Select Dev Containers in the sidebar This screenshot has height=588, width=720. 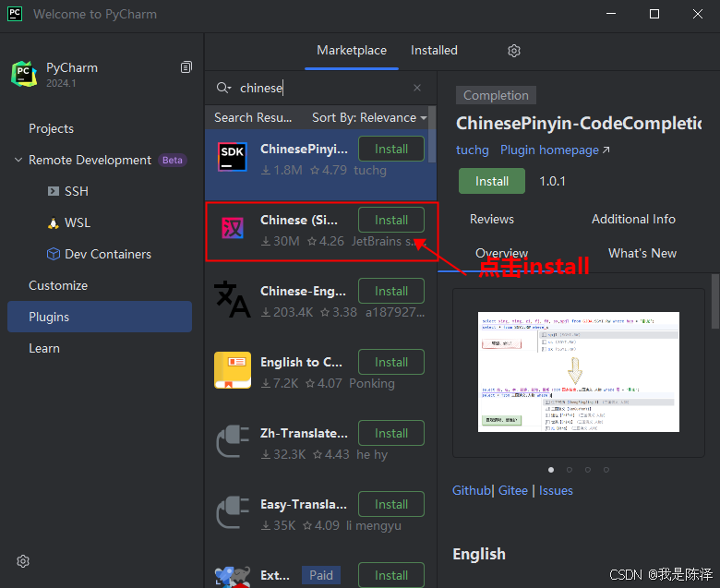coord(108,254)
